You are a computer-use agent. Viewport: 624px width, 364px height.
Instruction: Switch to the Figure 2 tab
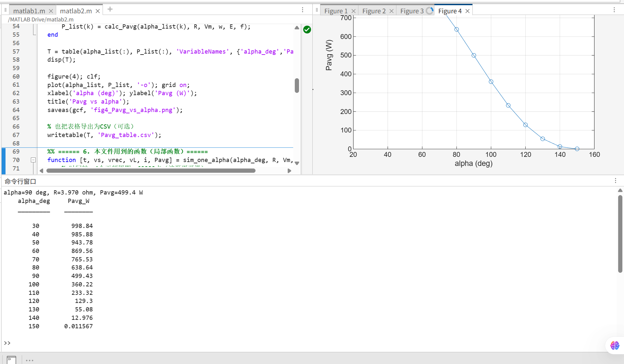coord(374,11)
